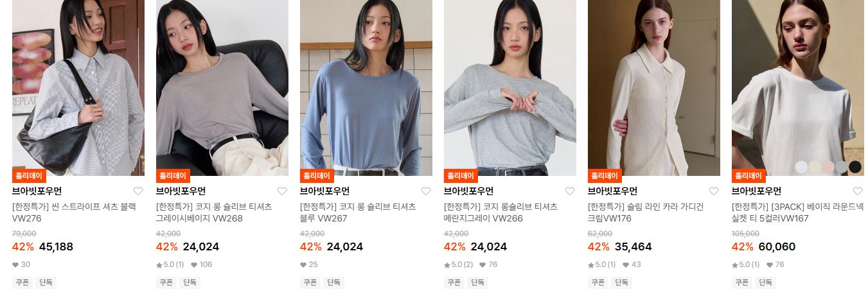Open the cream cardigan product image
This screenshot has height=303, width=868.
coord(654,87)
